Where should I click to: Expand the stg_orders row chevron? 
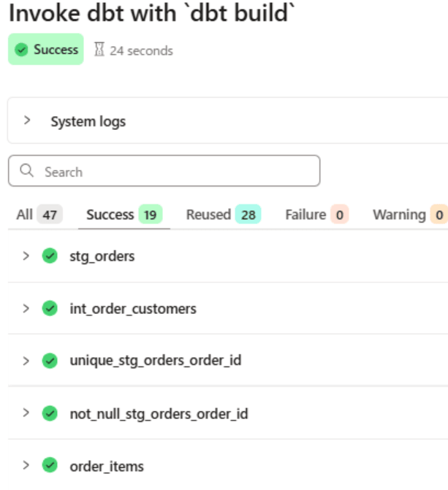pyautogui.click(x=26, y=256)
